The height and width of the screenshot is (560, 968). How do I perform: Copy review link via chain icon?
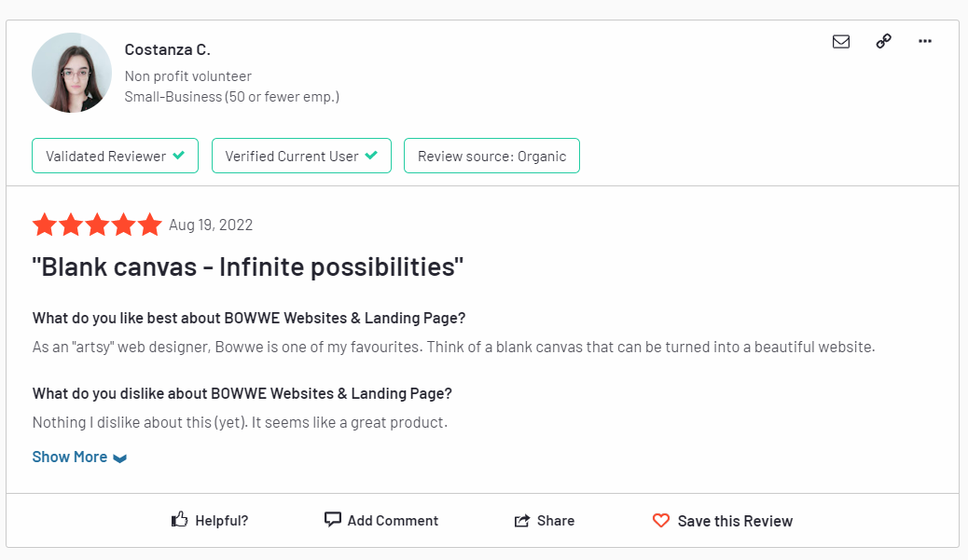click(x=883, y=41)
